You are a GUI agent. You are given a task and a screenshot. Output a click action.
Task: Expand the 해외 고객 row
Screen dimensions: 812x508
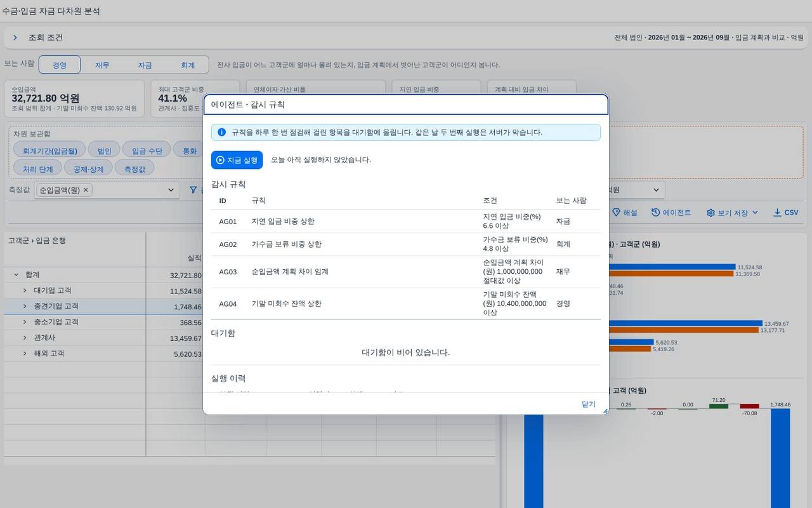25,354
